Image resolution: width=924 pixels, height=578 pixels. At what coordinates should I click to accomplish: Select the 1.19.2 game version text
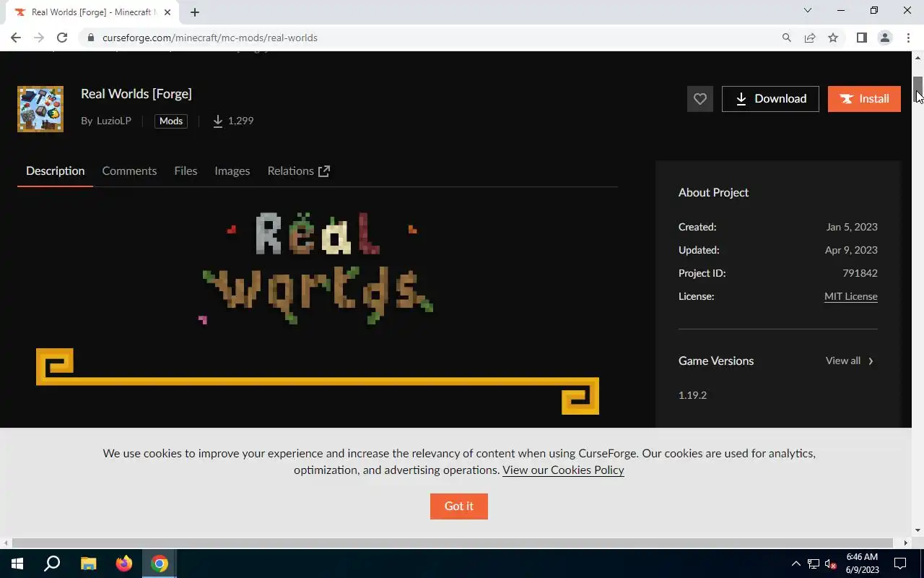coord(692,395)
